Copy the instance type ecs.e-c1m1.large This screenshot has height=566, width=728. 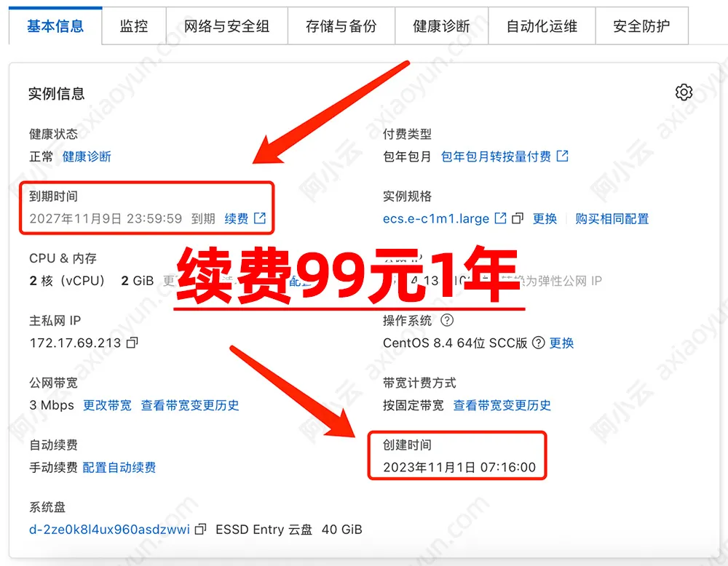pyautogui.click(x=518, y=218)
